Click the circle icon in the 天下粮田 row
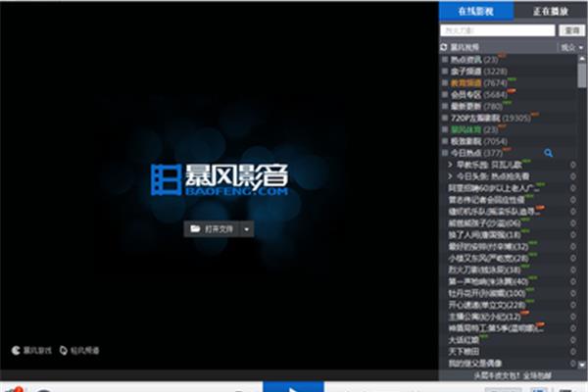Image resolution: width=588 pixels, height=392 pixels. coord(573,352)
